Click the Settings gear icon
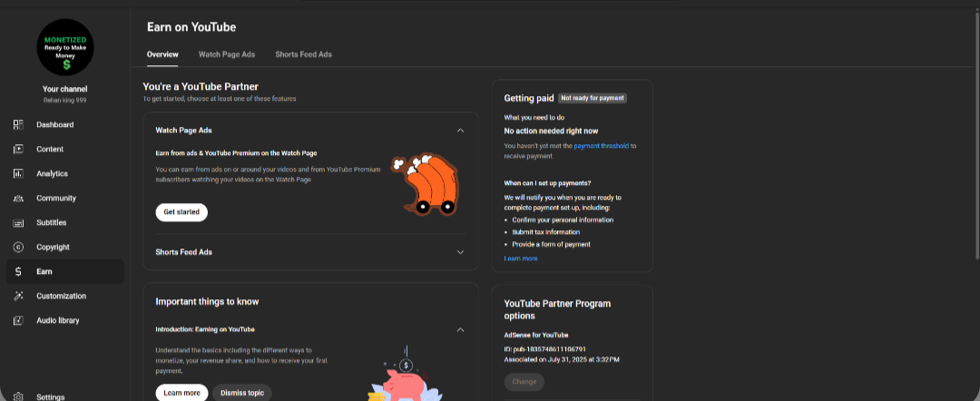Viewport: 980px width, 401px height. point(18,396)
